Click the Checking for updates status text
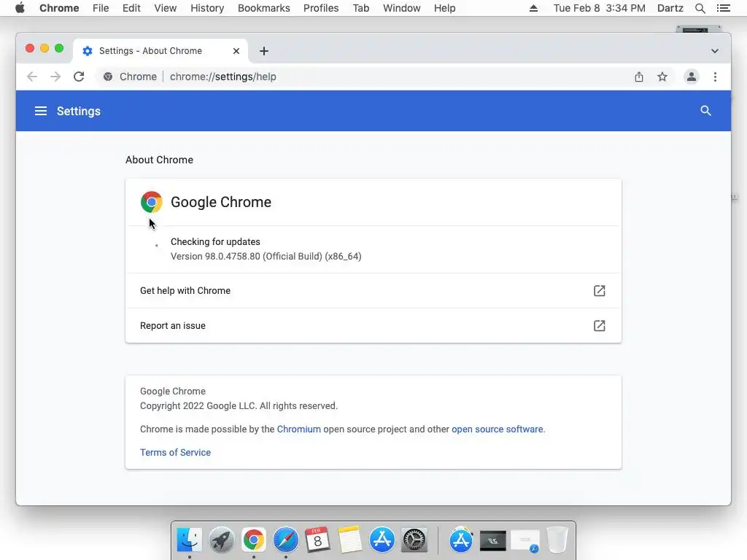This screenshot has height=560, width=747. pos(215,242)
